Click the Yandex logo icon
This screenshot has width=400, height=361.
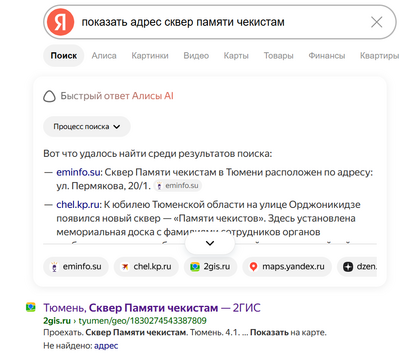(60, 22)
